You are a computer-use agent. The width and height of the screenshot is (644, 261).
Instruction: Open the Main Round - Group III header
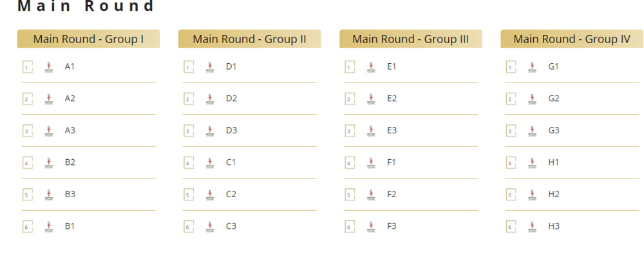(x=410, y=39)
